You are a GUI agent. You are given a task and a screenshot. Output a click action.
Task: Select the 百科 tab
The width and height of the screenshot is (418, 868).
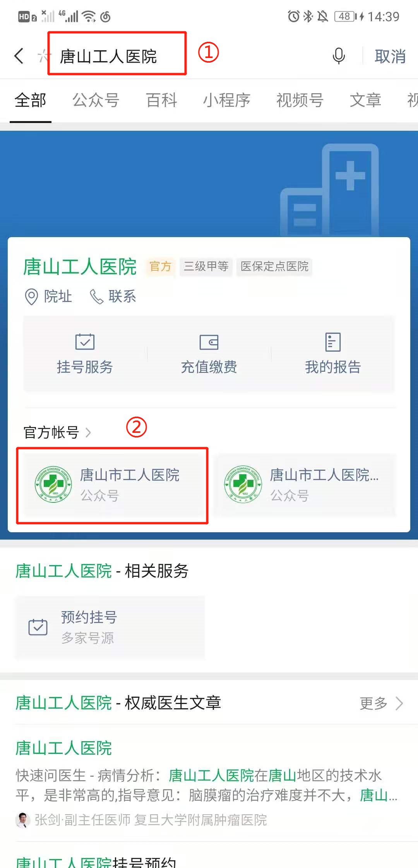(161, 100)
